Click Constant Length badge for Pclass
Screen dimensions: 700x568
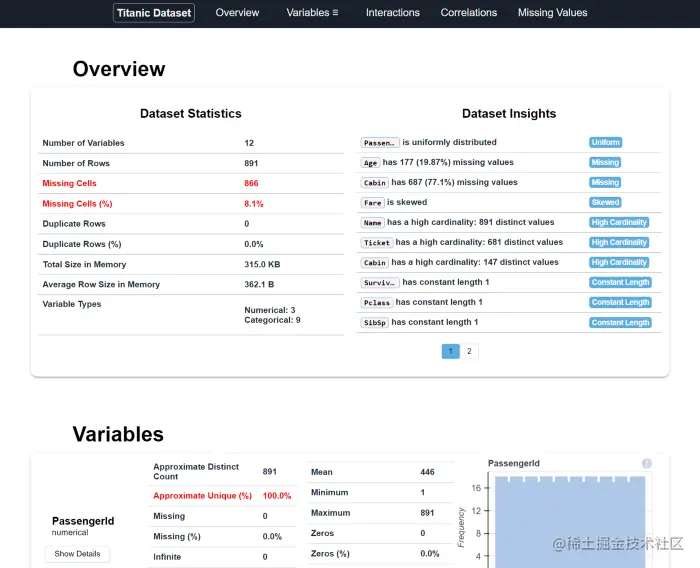pos(620,302)
